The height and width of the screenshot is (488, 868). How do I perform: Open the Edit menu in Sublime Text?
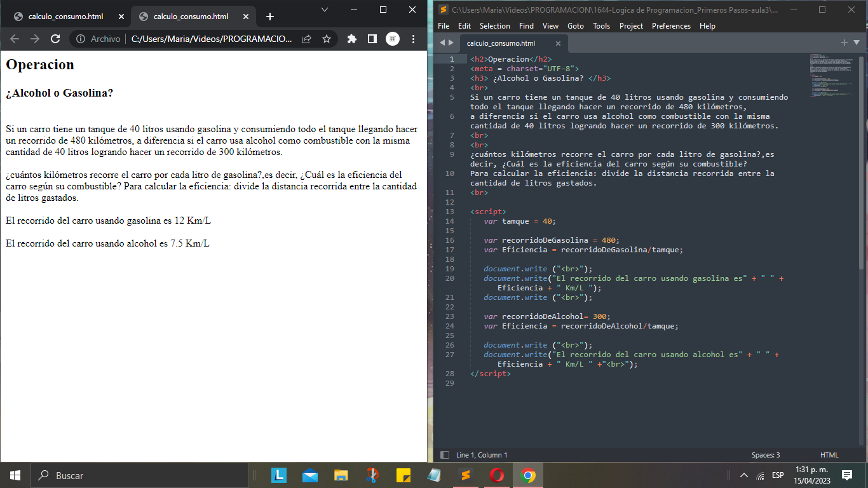pos(465,26)
